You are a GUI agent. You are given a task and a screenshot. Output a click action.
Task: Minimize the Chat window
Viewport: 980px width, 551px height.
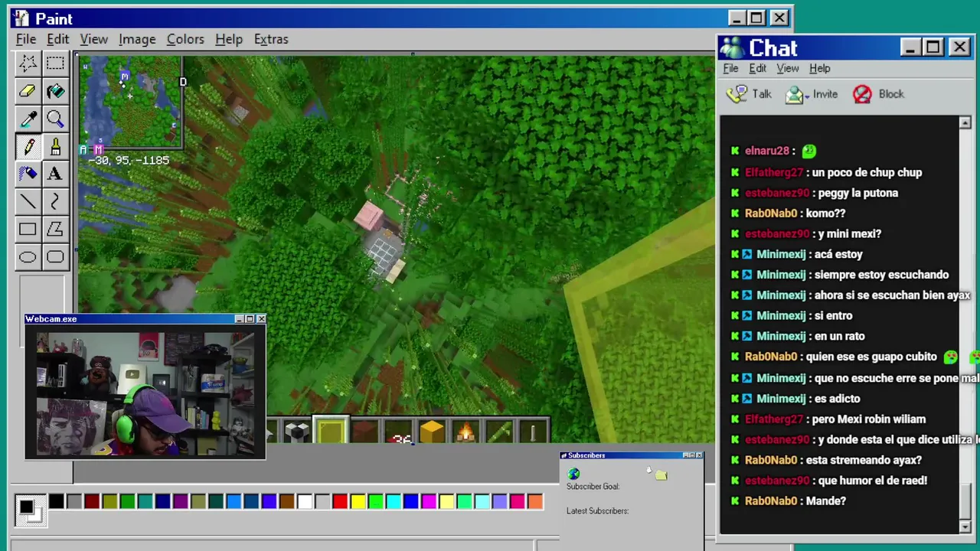click(910, 47)
